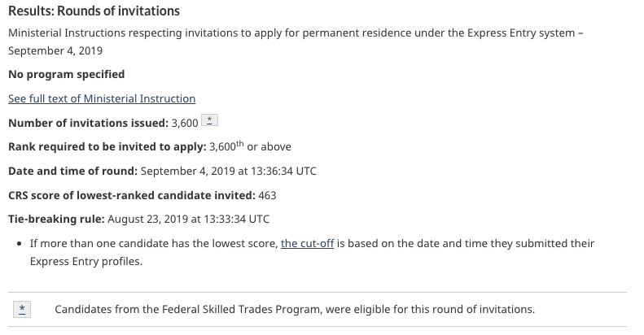This screenshot has width=644, height=335.
Task: Click the 'August 23, 2019 at 13:33:34 UTC' value
Action: (189, 219)
